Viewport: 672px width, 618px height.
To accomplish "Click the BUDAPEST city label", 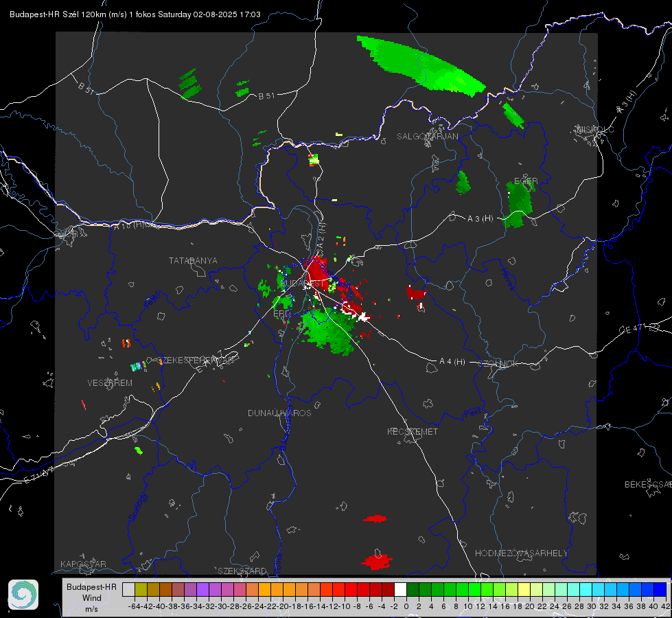I will (x=302, y=284).
